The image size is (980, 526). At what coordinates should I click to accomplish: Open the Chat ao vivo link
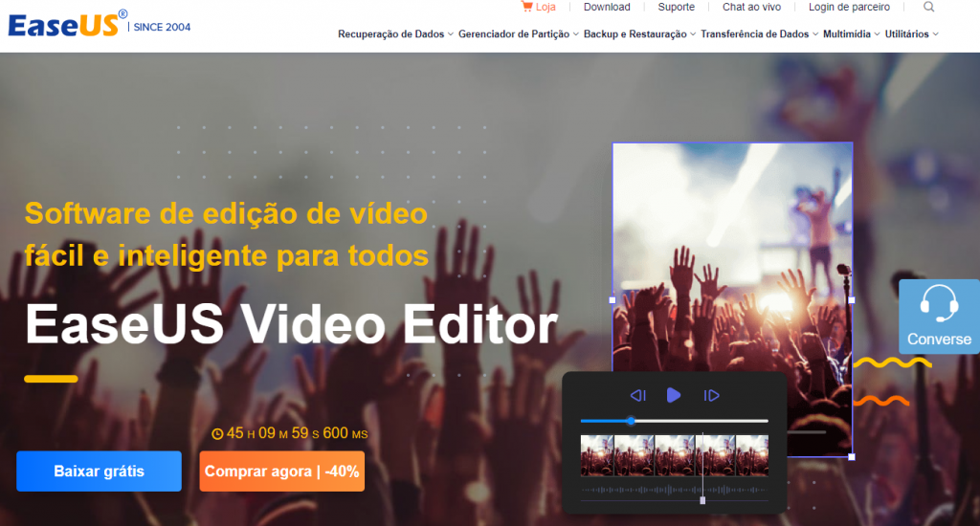[x=751, y=7]
